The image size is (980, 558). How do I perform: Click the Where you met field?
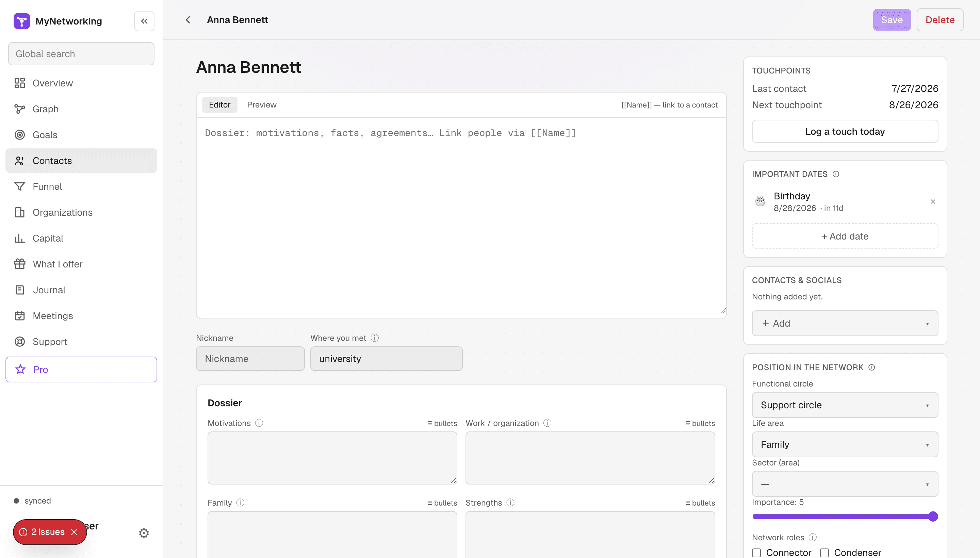[386, 359]
